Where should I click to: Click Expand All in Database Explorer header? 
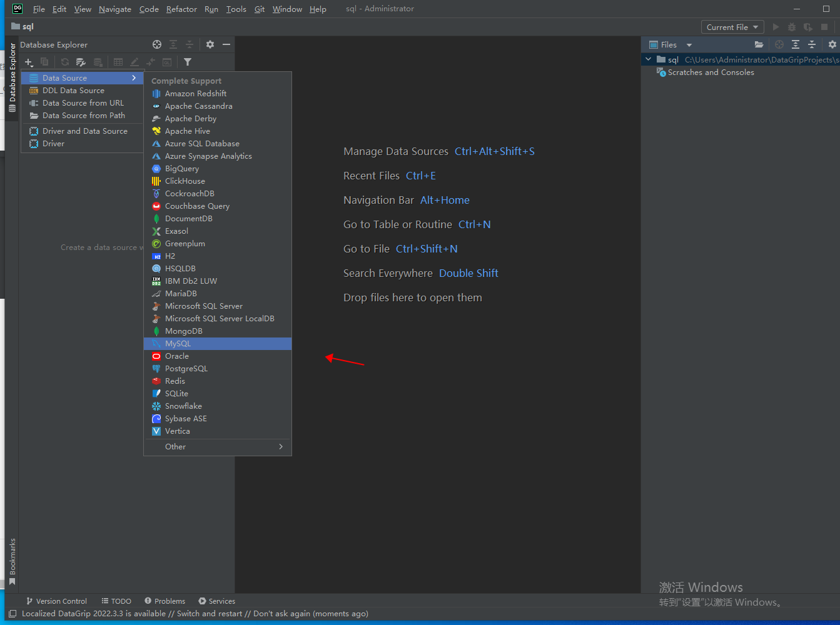(x=173, y=44)
